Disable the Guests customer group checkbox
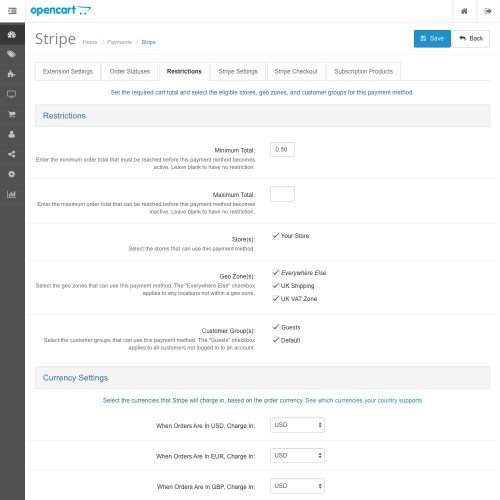Viewport: 500px width, 500px height. point(276,327)
